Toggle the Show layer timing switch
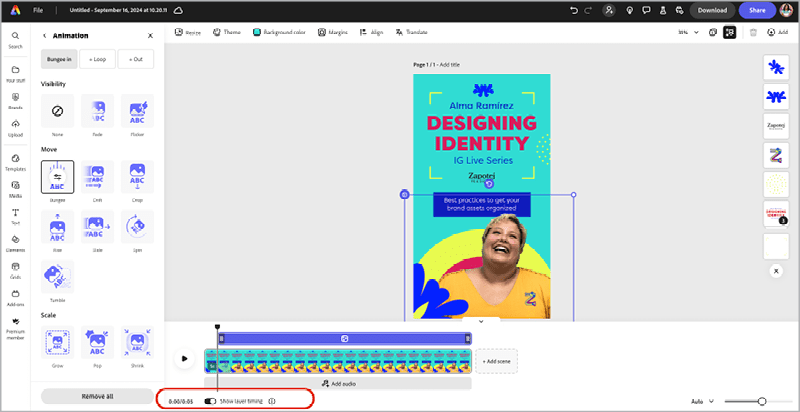The height and width of the screenshot is (412, 800). point(211,401)
